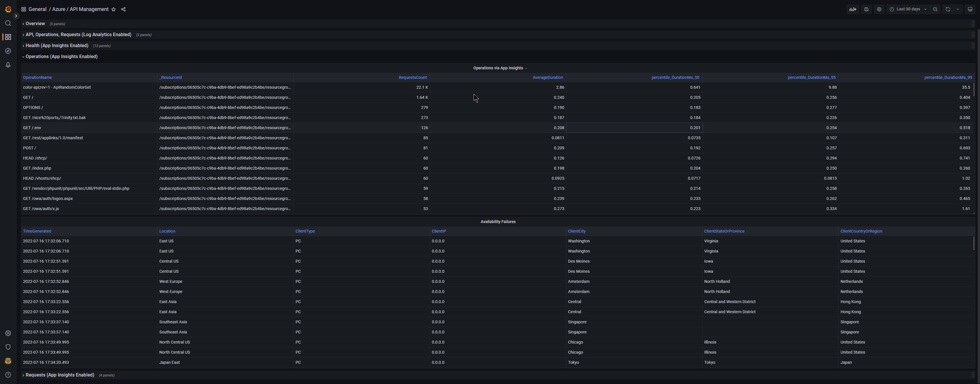Refresh the dashboard

[x=948, y=9]
